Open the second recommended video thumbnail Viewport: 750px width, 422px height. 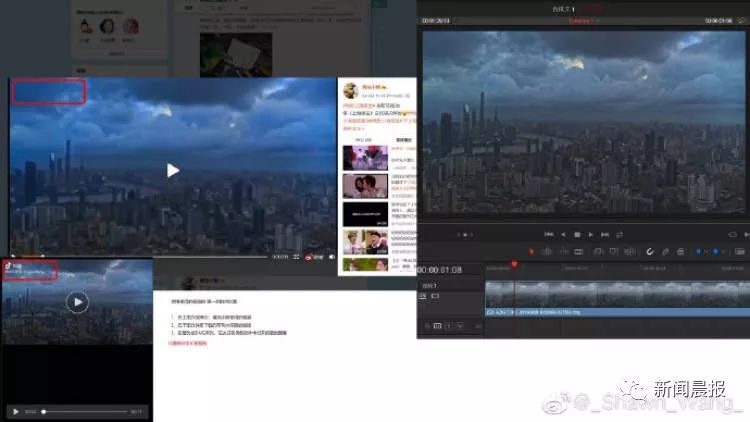[365, 186]
